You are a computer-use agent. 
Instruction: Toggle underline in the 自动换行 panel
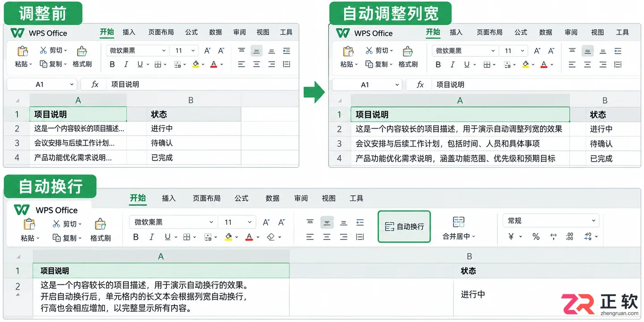click(168, 237)
